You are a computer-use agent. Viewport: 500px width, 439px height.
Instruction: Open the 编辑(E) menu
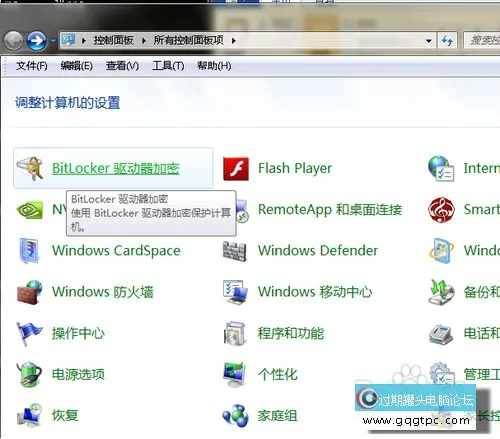(77, 66)
